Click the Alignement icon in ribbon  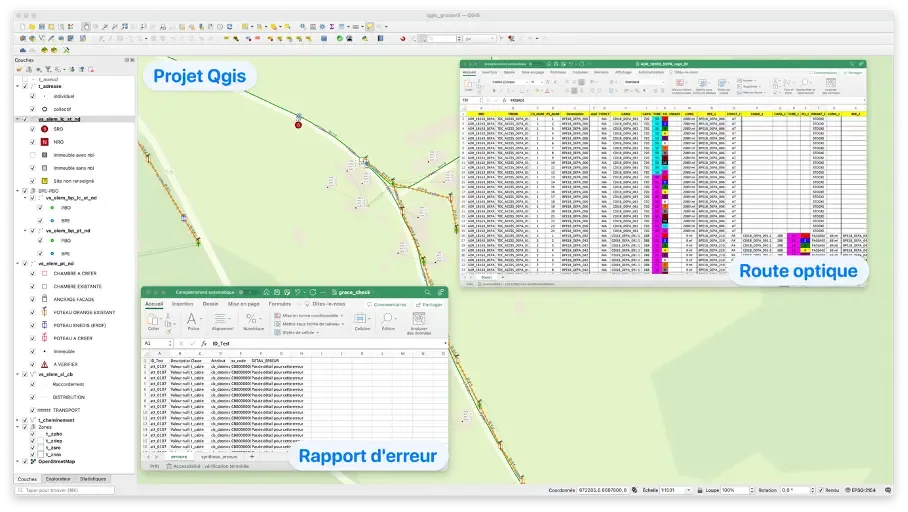pyautogui.click(x=222, y=321)
